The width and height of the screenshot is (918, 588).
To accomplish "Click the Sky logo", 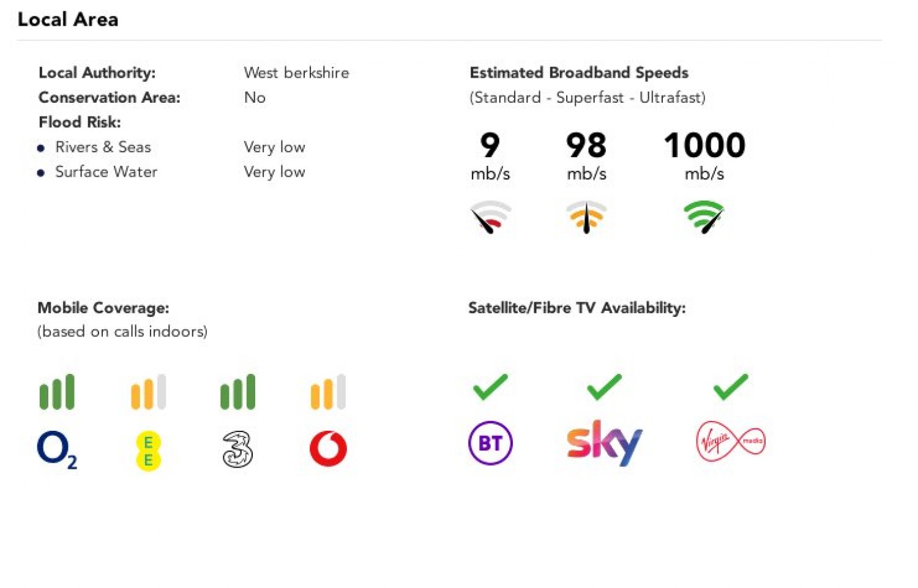I will 604,442.
